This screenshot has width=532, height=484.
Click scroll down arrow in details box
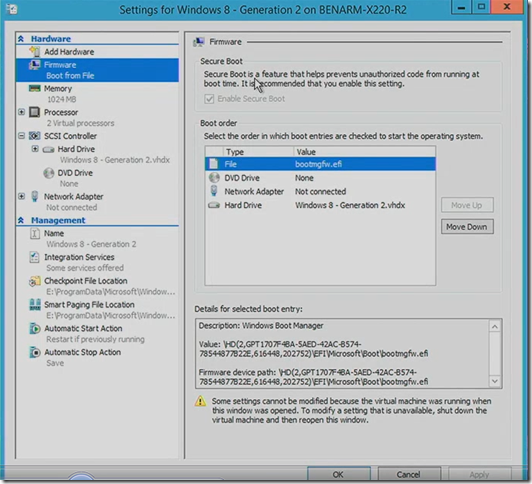pos(495,381)
